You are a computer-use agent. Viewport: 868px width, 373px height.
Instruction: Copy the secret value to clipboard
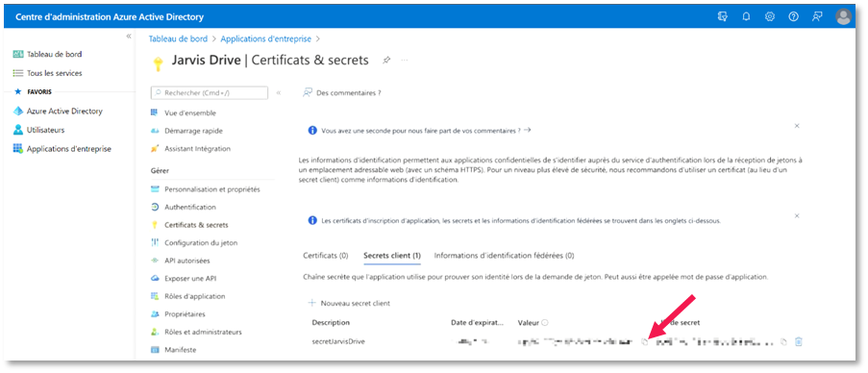(644, 342)
